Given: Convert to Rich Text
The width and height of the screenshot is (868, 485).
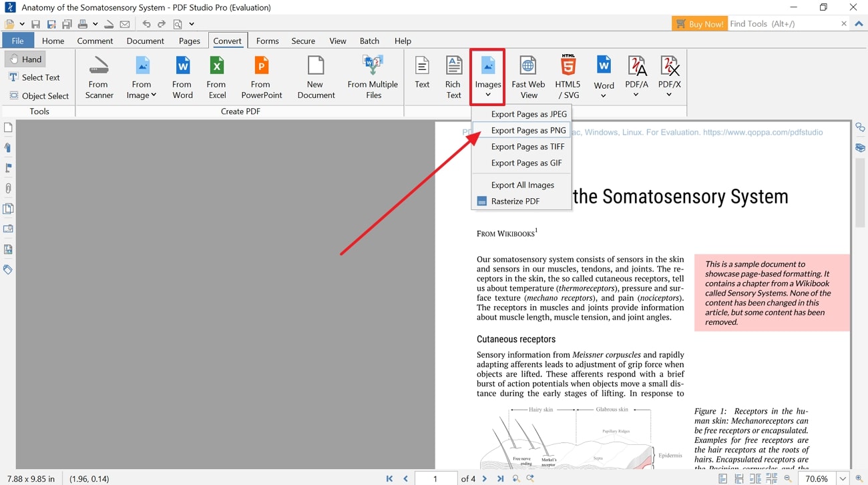Looking at the screenshot, I should pos(453,77).
